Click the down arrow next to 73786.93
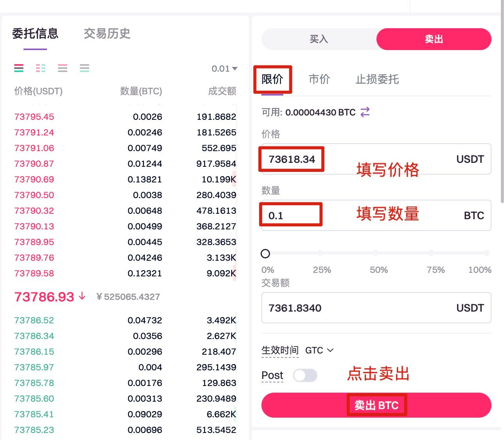Screen dimensions: 504x440 [x=82, y=296]
